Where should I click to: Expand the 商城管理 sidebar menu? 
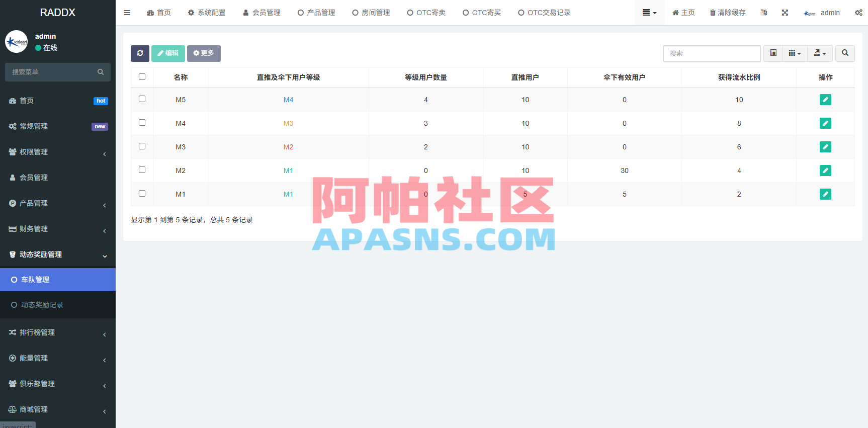pyautogui.click(x=58, y=409)
